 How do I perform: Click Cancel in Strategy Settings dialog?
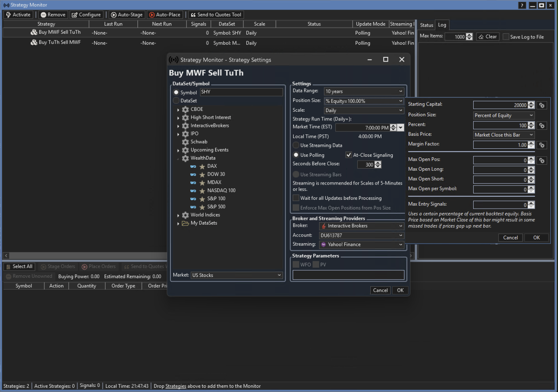coord(380,290)
